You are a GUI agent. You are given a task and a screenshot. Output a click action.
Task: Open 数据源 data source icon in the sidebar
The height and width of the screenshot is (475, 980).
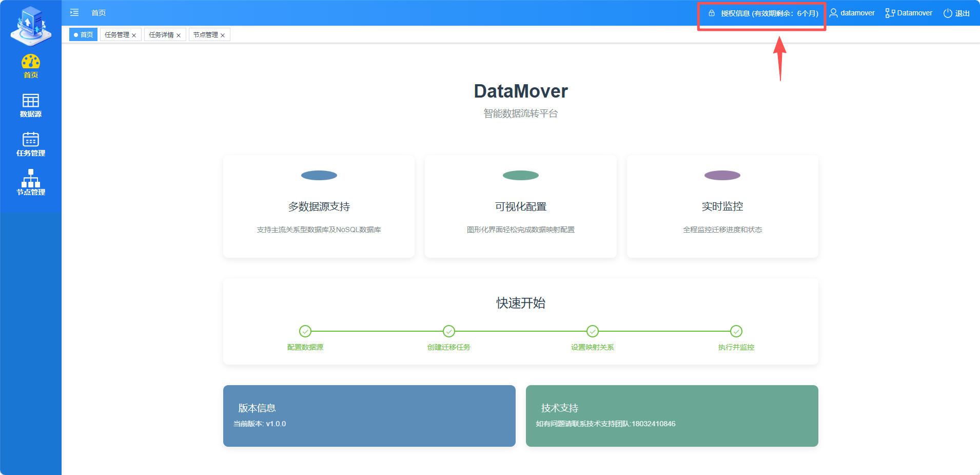point(31,101)
